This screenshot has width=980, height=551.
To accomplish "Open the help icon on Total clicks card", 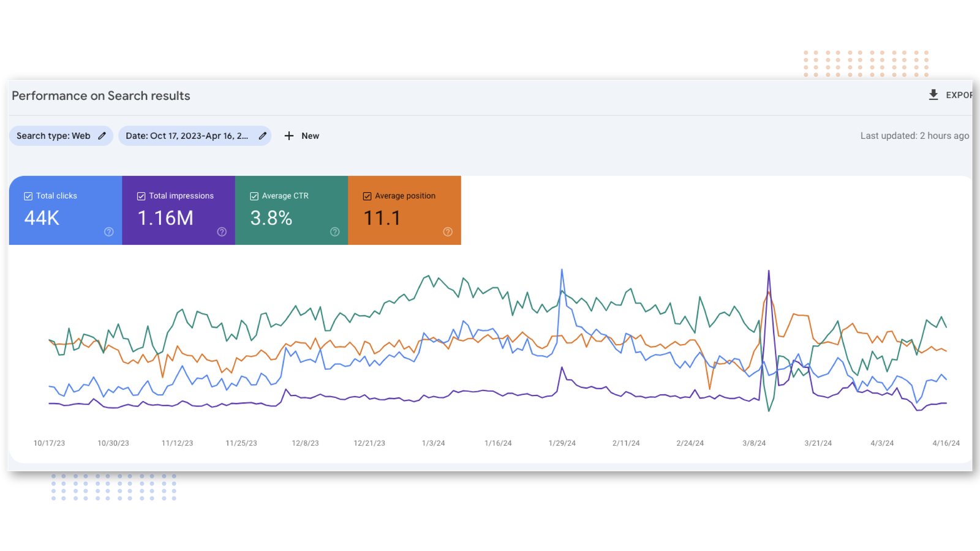I will [x=109, y=232].
